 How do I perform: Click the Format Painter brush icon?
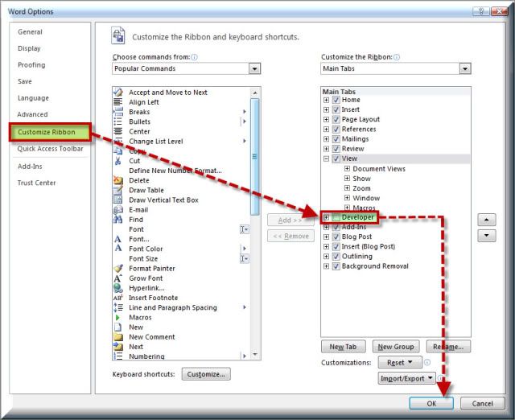(118, 268)
